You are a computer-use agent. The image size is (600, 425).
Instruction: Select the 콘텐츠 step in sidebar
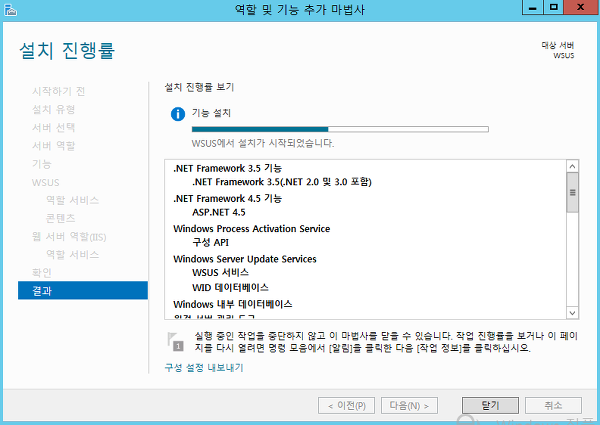(x=60, y=218)
